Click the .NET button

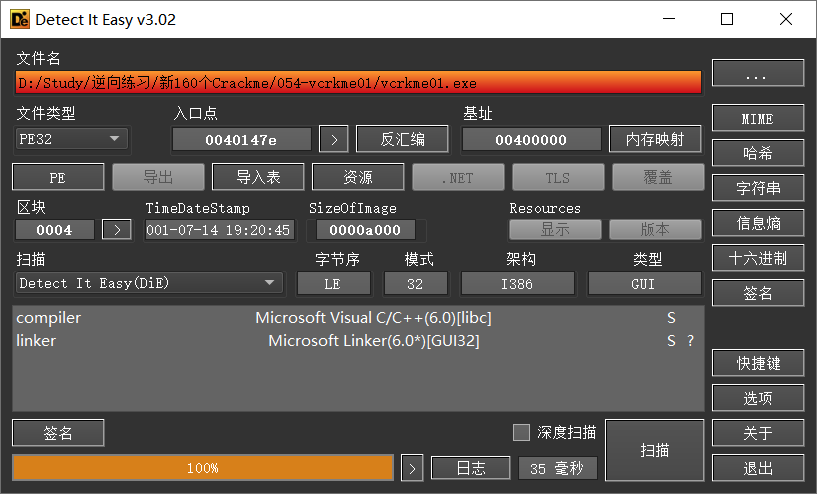[458, 177]
